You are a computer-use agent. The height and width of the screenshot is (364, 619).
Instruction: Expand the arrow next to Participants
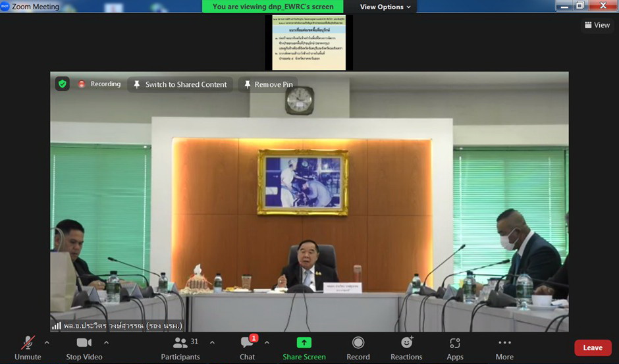pos(212,342)
